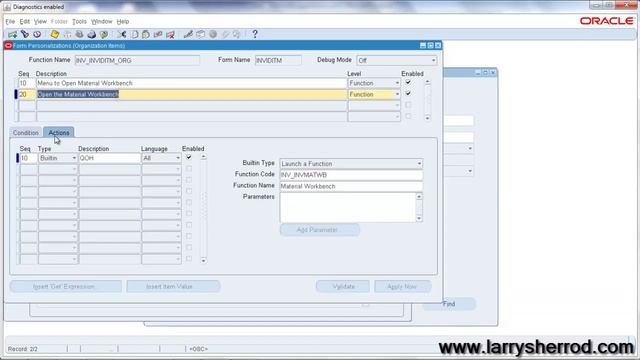
Task: Uncheck Enabled for the QOH action
Action: (x=189, y=157)
